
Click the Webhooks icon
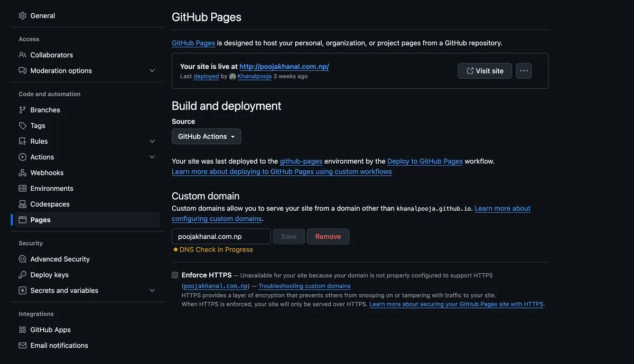[x=22, y=173]
